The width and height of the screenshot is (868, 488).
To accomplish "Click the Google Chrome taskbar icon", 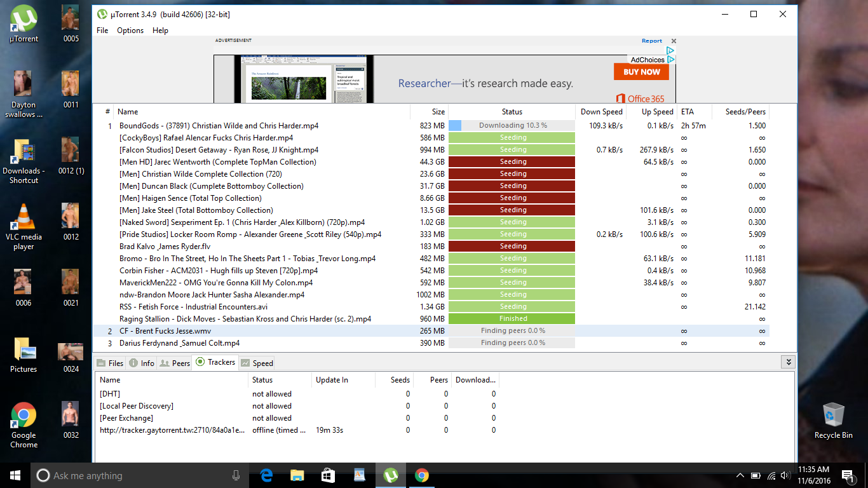I will coord(421,475).
